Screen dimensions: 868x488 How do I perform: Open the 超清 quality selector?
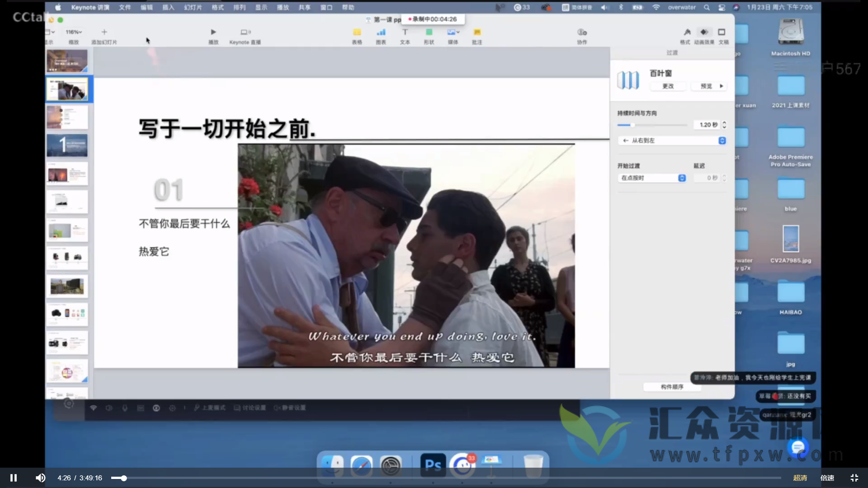click(x=800, y=478)
